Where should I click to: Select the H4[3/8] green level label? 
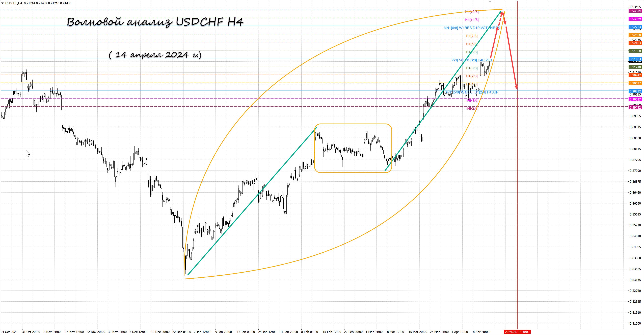[x=472, y=68]
